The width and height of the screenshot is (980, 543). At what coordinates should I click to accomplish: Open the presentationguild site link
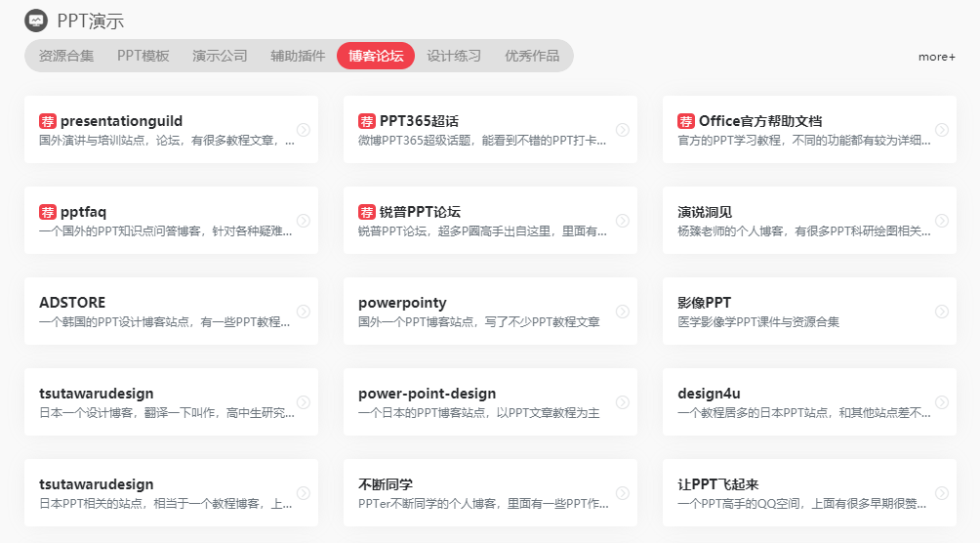[121, 121]
